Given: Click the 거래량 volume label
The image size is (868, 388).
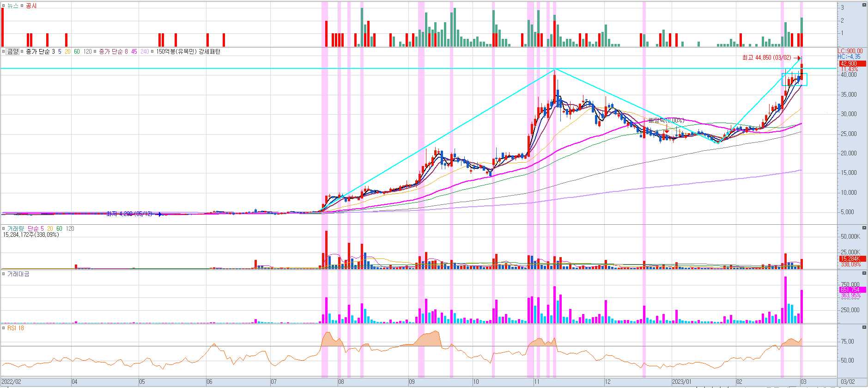Looking at the screenshot, I should coord(16,229).
